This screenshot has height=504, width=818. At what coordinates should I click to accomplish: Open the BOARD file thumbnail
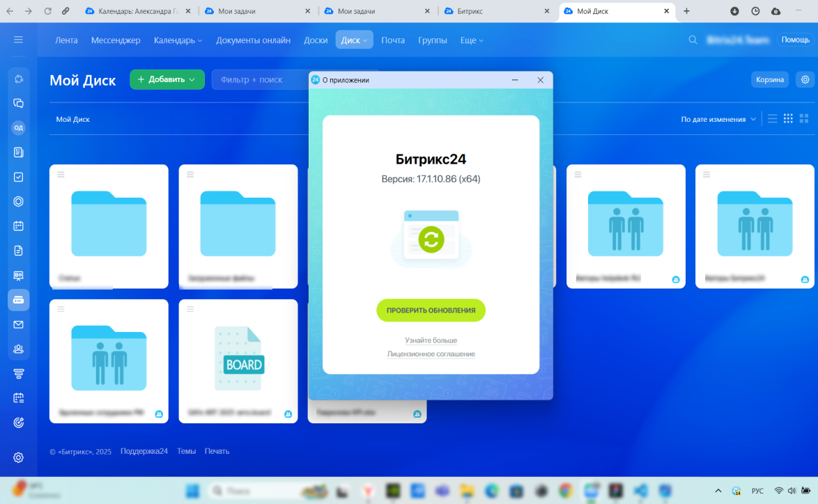(239, 359)
